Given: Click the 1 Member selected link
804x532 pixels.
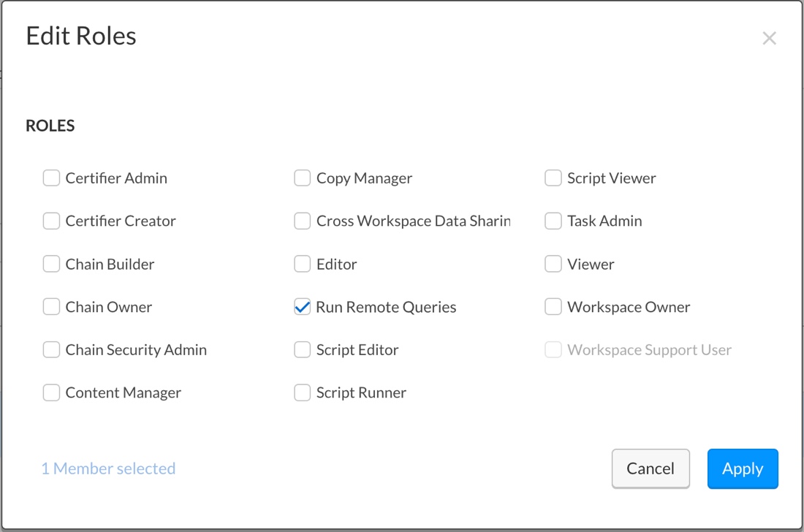Looking at the screenshot, I should 108,468.
